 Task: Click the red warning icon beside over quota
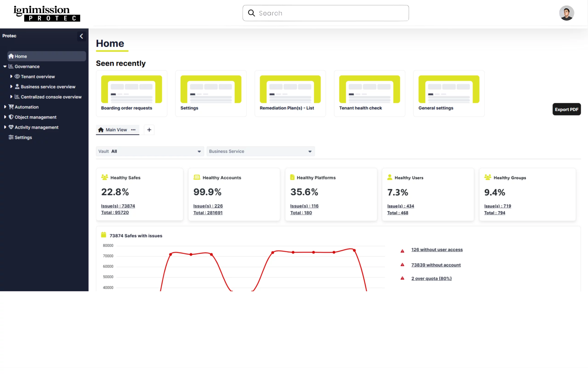click(x=402, y=278)
